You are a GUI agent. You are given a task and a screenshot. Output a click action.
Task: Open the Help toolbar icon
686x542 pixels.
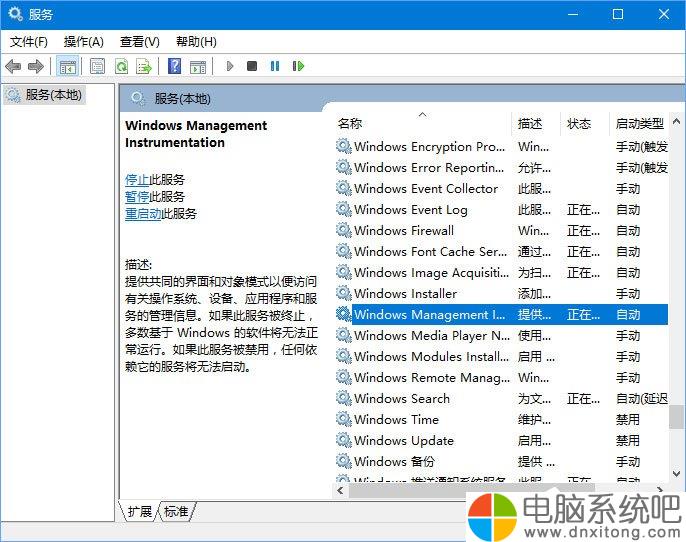click(174, 66)
